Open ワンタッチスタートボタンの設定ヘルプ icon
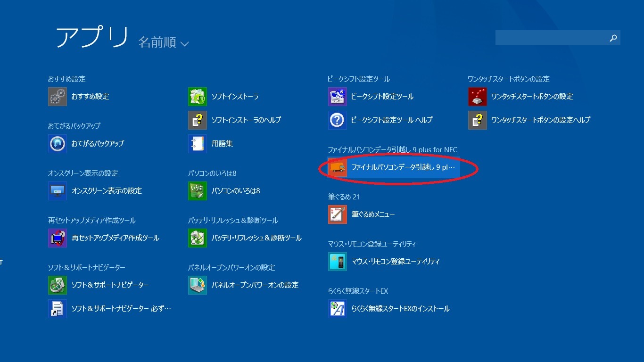This screenshot has width=644, height=362. [478, 120]
